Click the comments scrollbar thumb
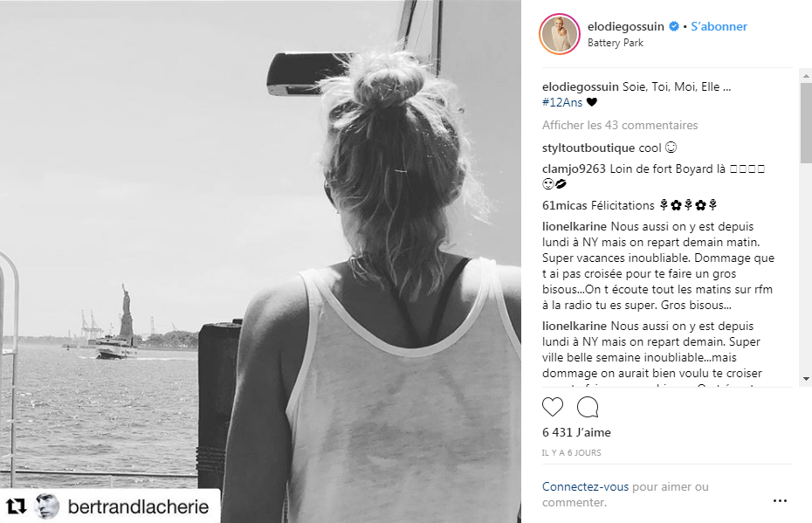The image size is (812, 523). pos(806,121)
